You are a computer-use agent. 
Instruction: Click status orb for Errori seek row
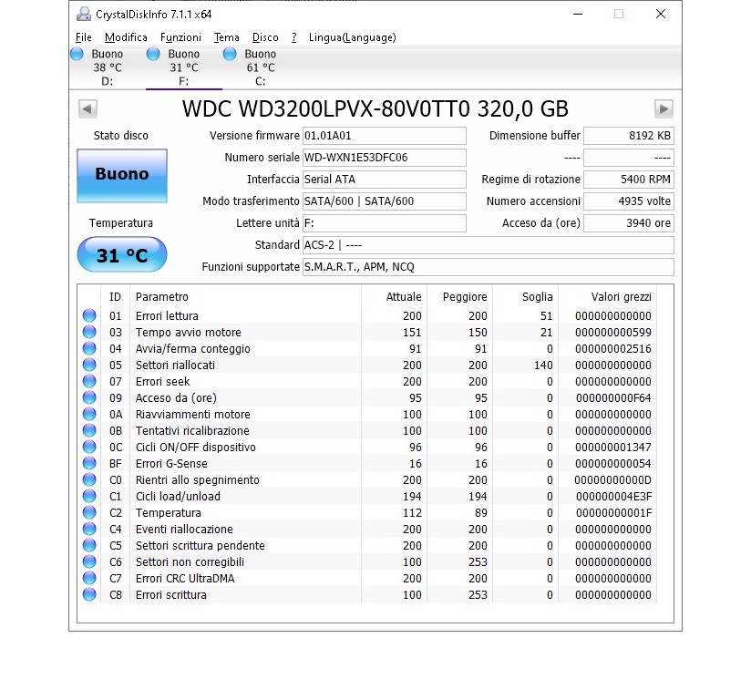pyautogui.click(x=89, y=381)
